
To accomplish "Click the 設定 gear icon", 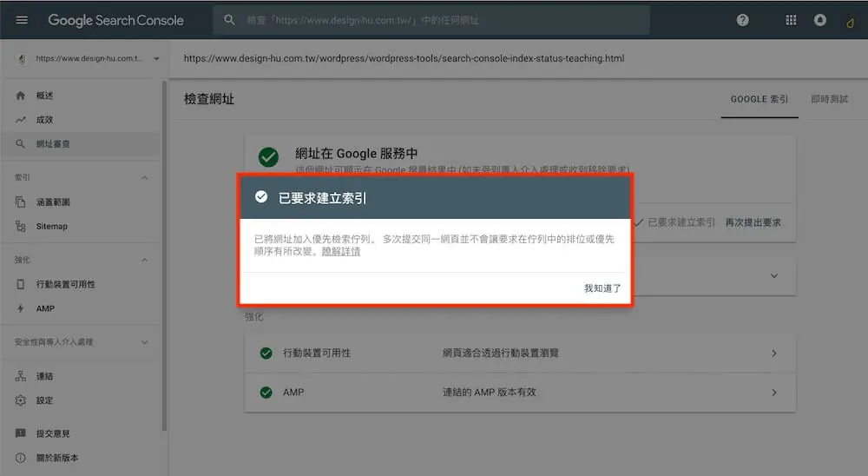I will coord(21,400).
